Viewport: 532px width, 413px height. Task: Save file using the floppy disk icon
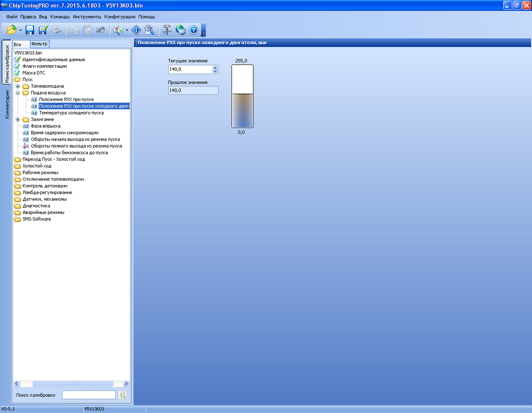[x=30, y=30]
